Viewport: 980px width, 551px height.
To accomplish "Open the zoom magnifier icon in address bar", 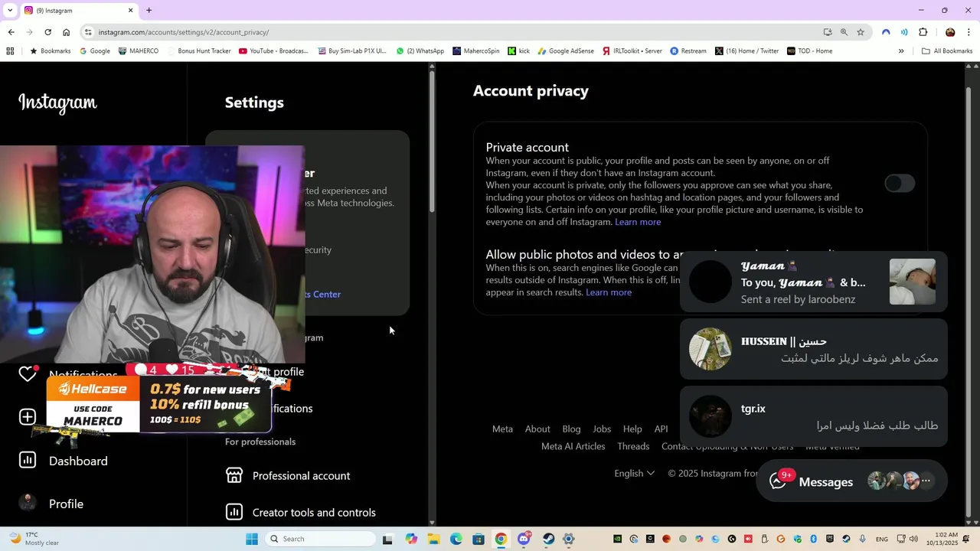I will [x=844, y=32].
